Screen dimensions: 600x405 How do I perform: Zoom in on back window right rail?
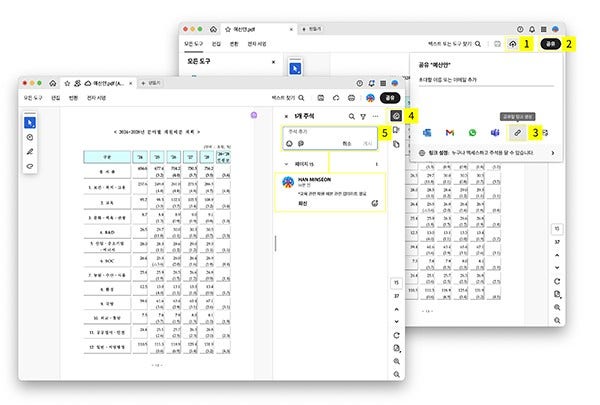click(x=557, y=307)
